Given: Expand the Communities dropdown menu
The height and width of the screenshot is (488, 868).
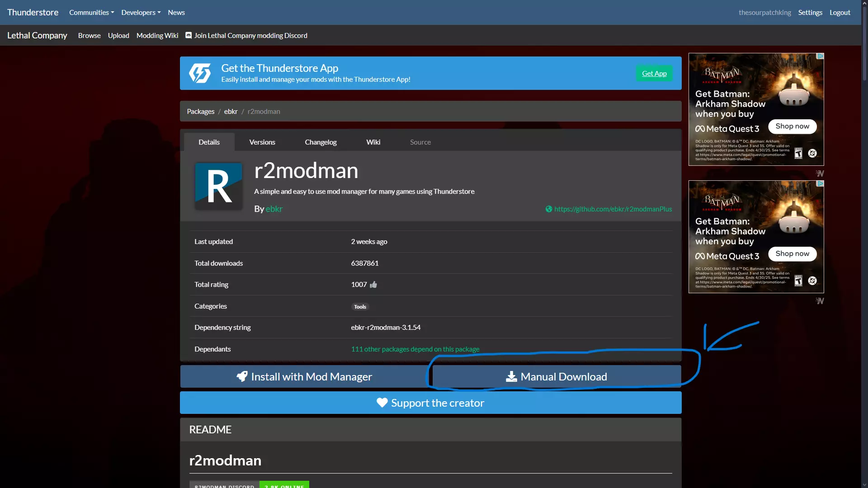Looking at the screenshot, I should (x=91, y=12).
